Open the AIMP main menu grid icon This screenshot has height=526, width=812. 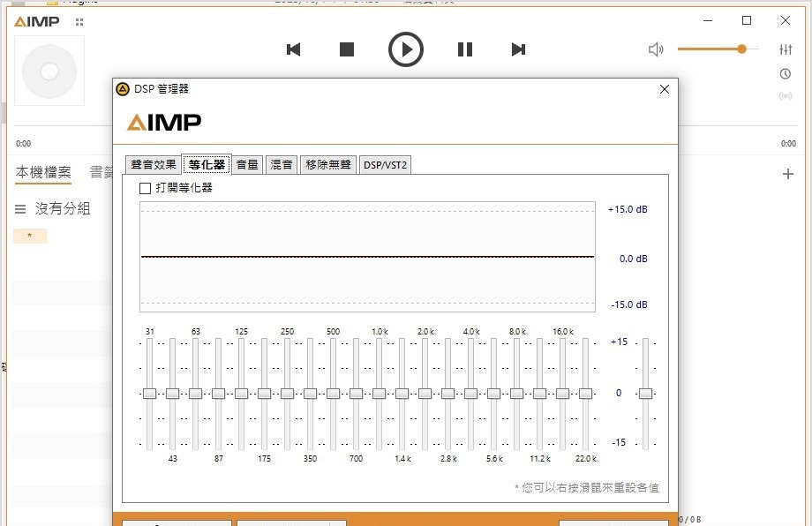[80, 22]
